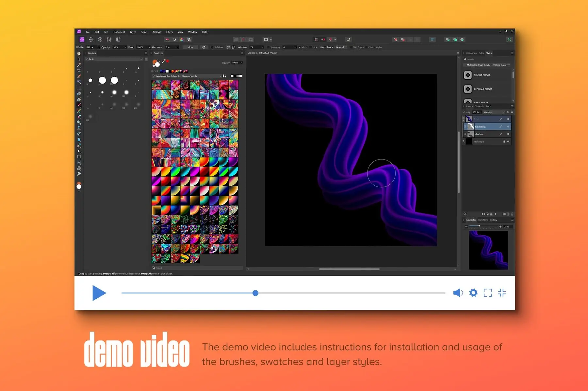Open the Brushes panel burger menu

[x=145, y=53]
